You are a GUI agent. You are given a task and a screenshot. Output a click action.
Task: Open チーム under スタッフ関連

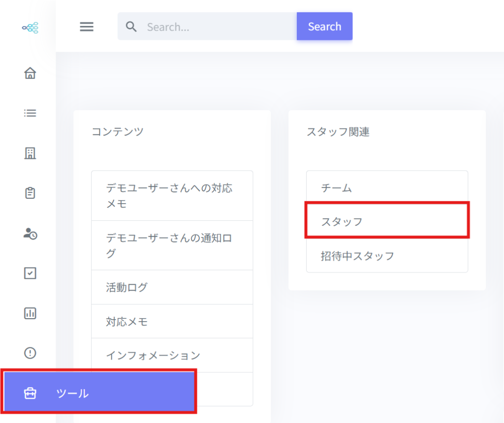tap(386, 188)
